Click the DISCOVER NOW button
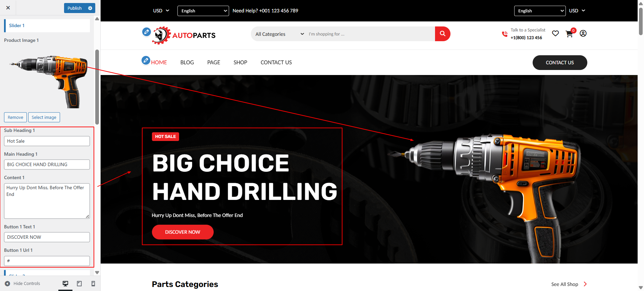This screenshot has width=644, height=291. (182, 232)
